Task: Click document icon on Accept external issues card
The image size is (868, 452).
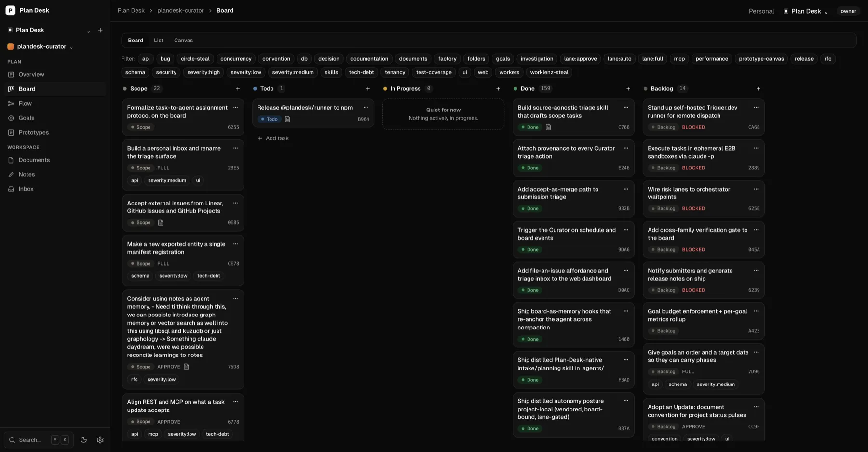Action: [161, 223]
